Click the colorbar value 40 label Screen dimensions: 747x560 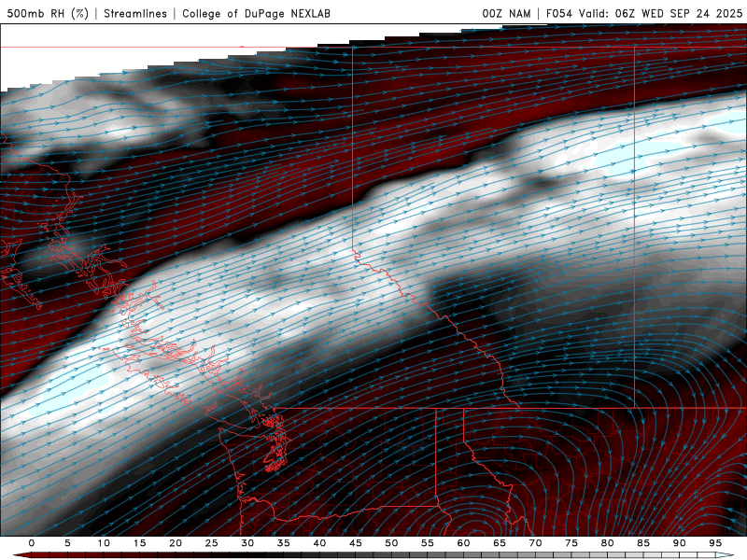click(x=319, y=543)
